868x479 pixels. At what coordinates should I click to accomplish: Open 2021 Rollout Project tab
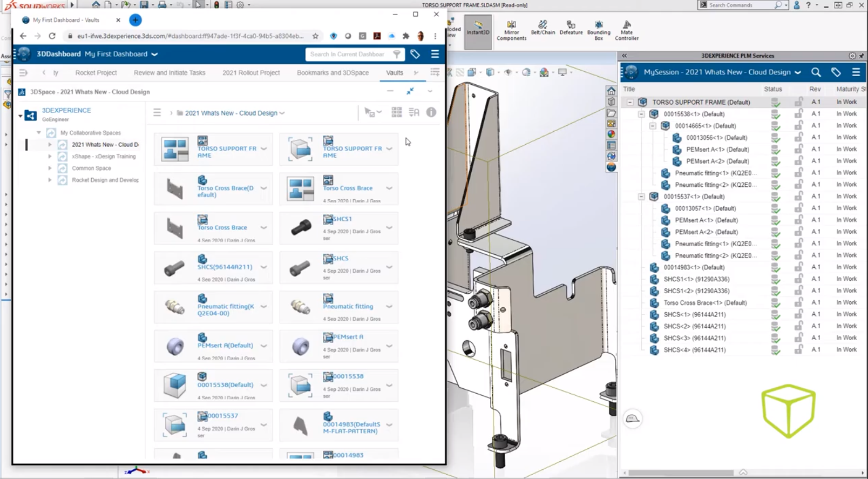point(251,72)
